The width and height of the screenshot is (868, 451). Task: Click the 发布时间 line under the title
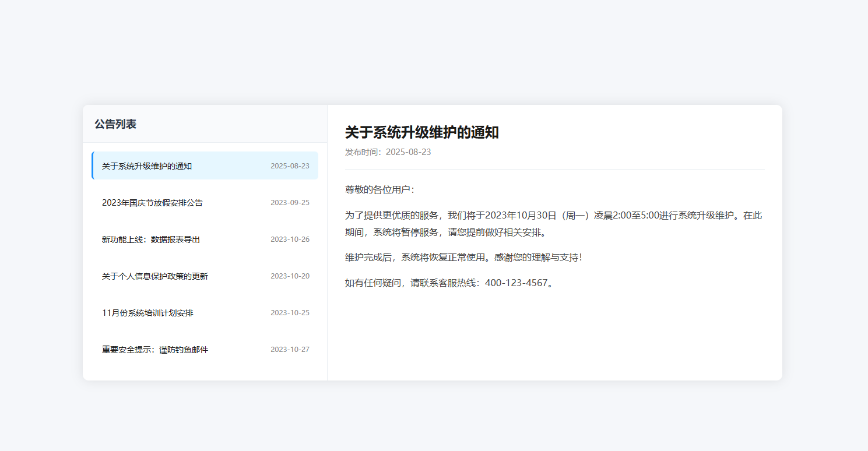pos(388,152)
